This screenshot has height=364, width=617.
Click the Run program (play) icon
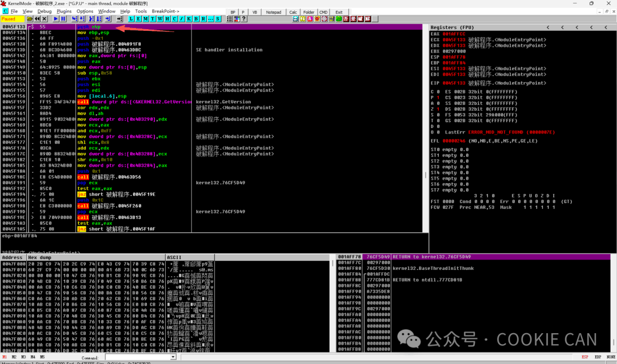coord(56,19)
